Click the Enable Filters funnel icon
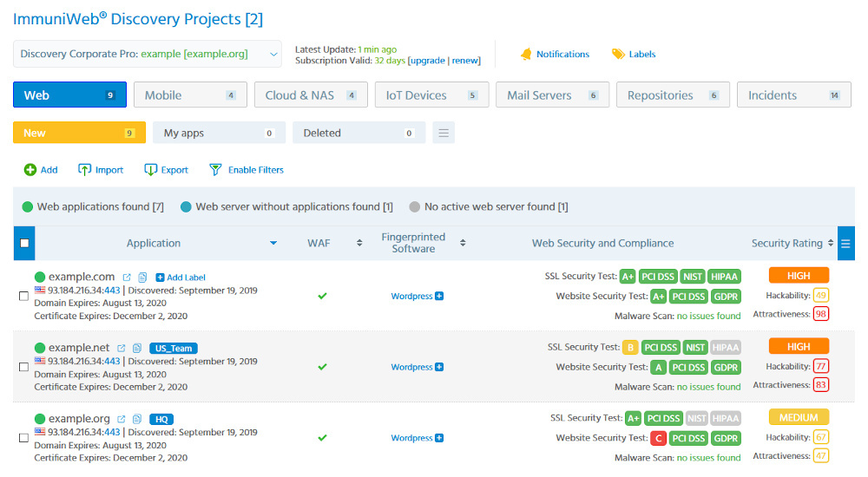868x477 pixels. [215, 170]
